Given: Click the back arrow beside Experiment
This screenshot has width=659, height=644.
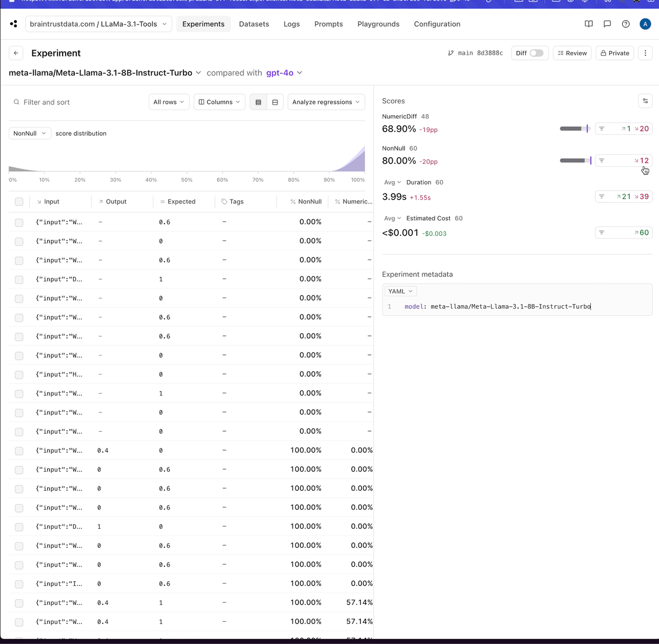Looking at the screenshot, I should click(16, 53).
